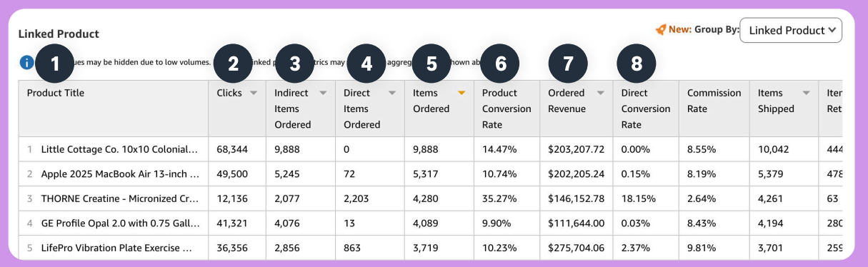Select the $202,205.24 revenue cell
Viewport: 868px width, 267px height.
pyautogui.click(x=576, y=173)
